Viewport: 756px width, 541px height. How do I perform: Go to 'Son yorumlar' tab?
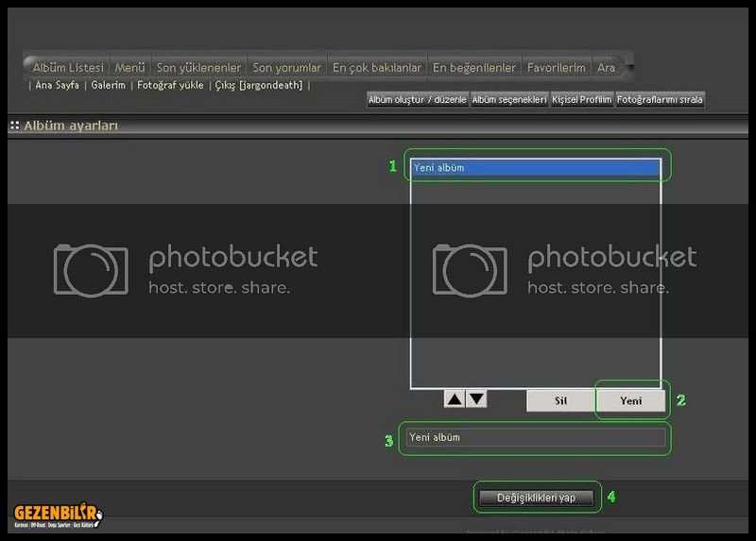(x=287, y=68)
